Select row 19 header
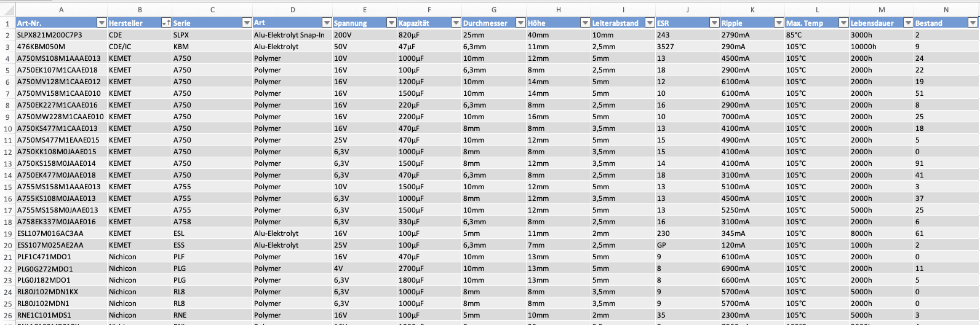Image resolution: width=980 pixels, height=325 pixels. coord(7,233)
